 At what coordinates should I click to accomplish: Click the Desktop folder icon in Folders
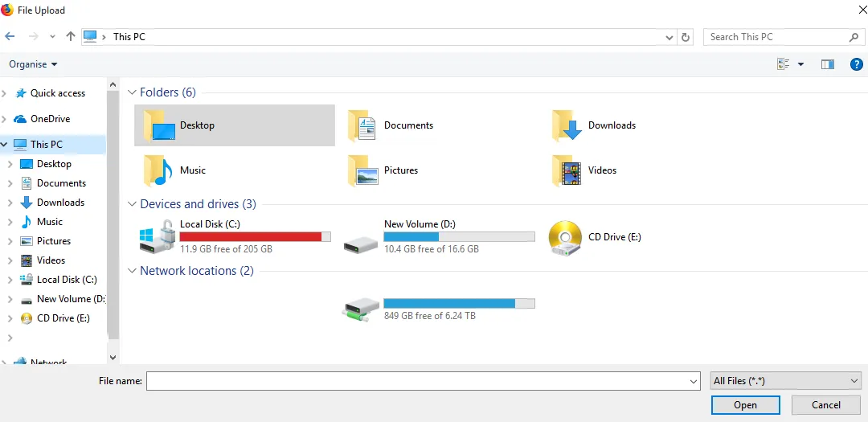pyautogui.click(x=159, y=125)
